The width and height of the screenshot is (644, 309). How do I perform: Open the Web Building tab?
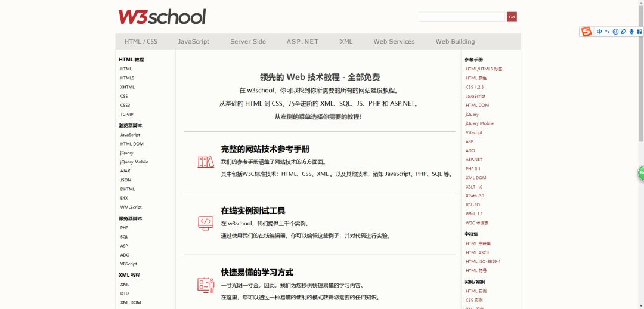point(455,42)
